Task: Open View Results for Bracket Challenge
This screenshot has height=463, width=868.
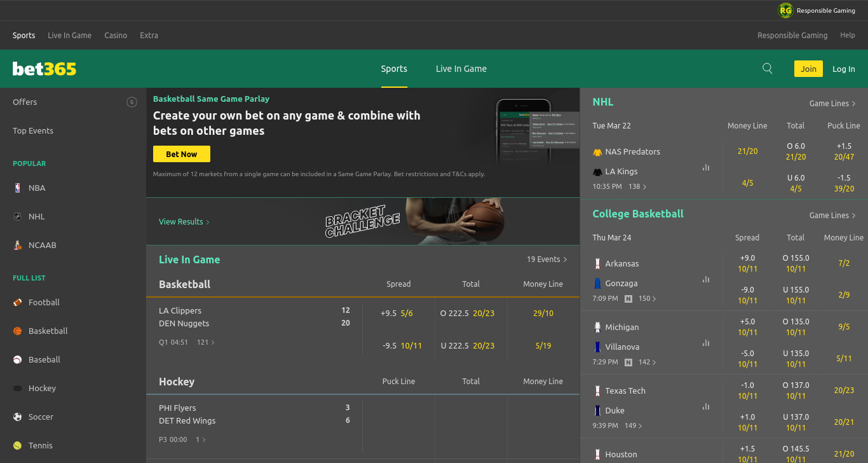Action: click(x=184, y=221)
